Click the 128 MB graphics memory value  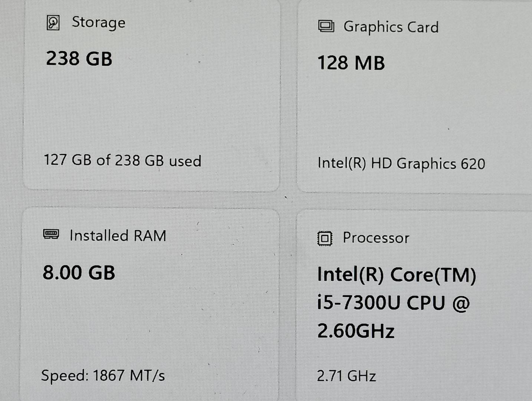point(351,63)
